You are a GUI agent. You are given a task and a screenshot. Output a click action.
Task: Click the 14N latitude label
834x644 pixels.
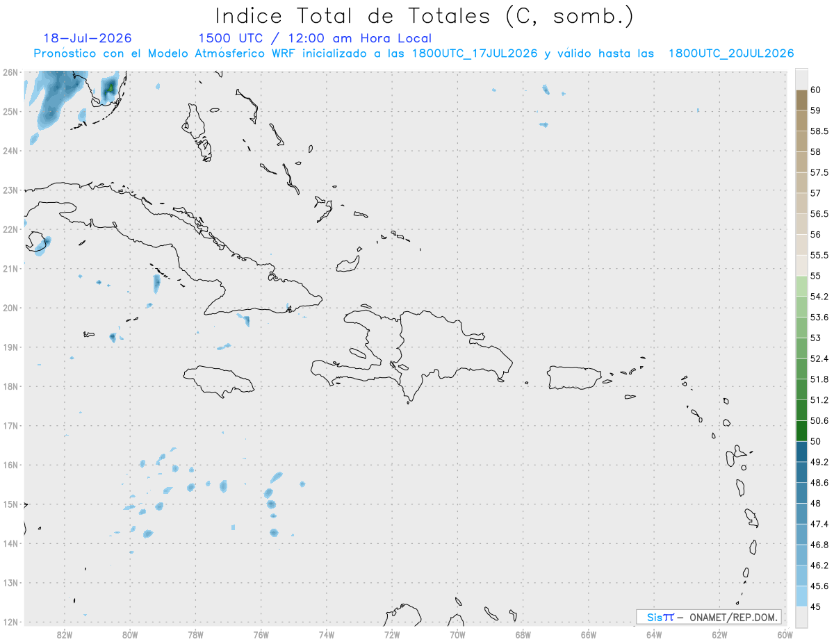(10, 544)
